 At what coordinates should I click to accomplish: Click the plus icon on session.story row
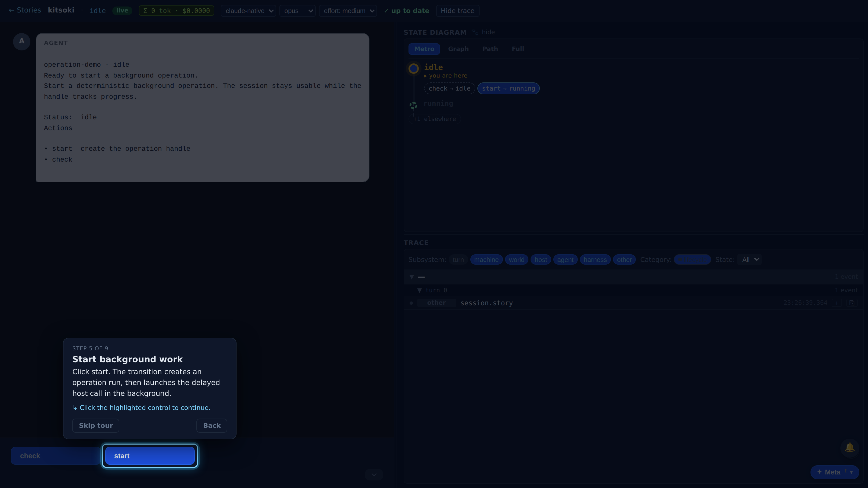837,303
